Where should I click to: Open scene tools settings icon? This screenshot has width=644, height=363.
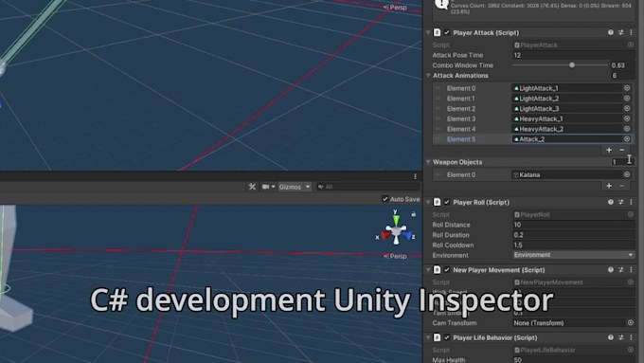[x=252, y=187]
